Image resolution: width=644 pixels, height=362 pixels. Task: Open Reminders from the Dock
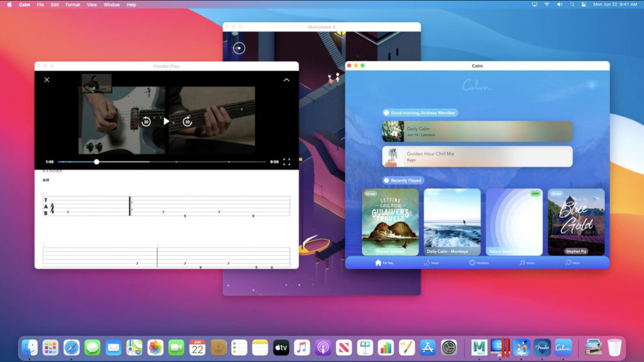click(x=239, y=348)
